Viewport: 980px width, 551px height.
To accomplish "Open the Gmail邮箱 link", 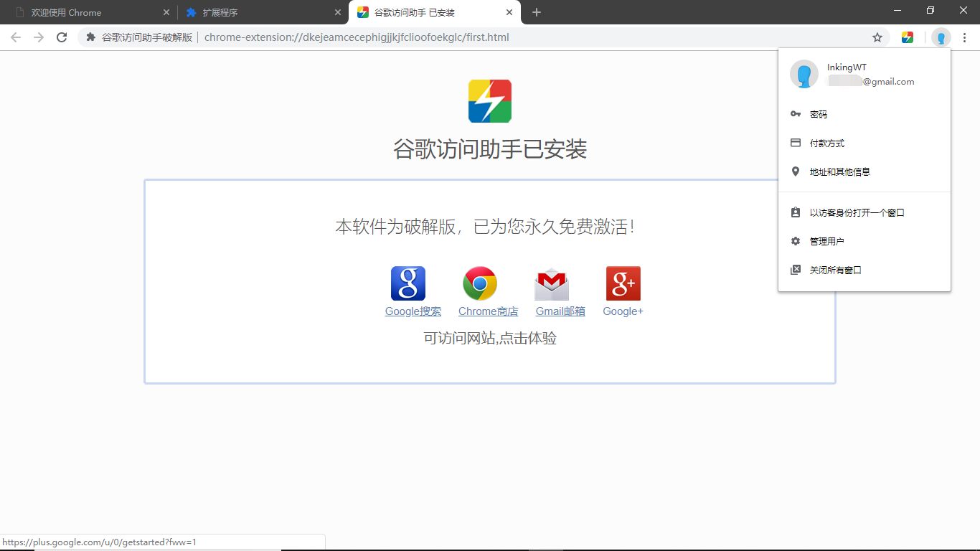I will [560, 311].
